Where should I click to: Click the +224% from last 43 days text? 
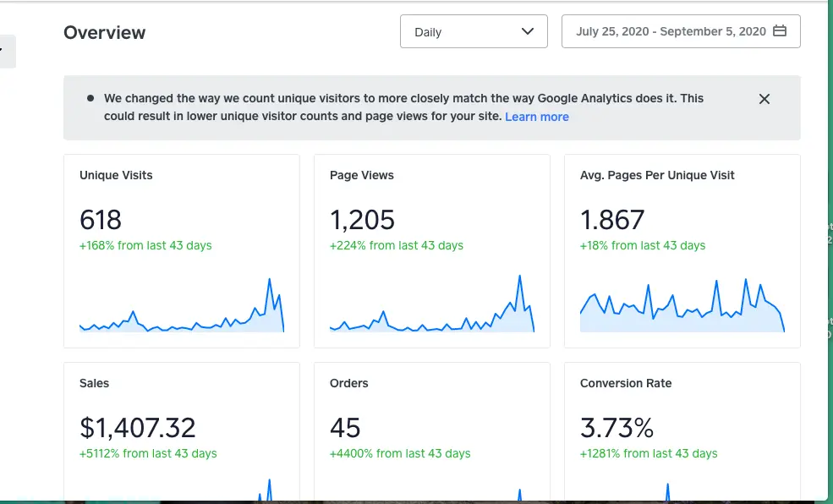397,245
